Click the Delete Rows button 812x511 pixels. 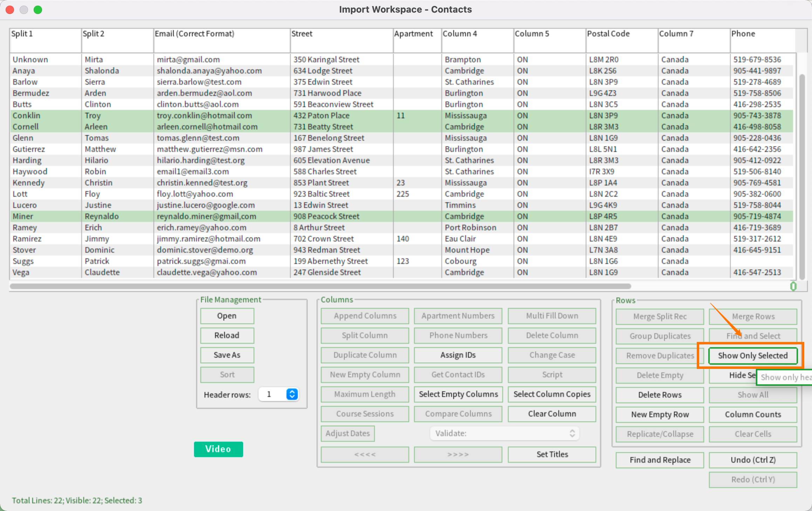coord(660,395)
